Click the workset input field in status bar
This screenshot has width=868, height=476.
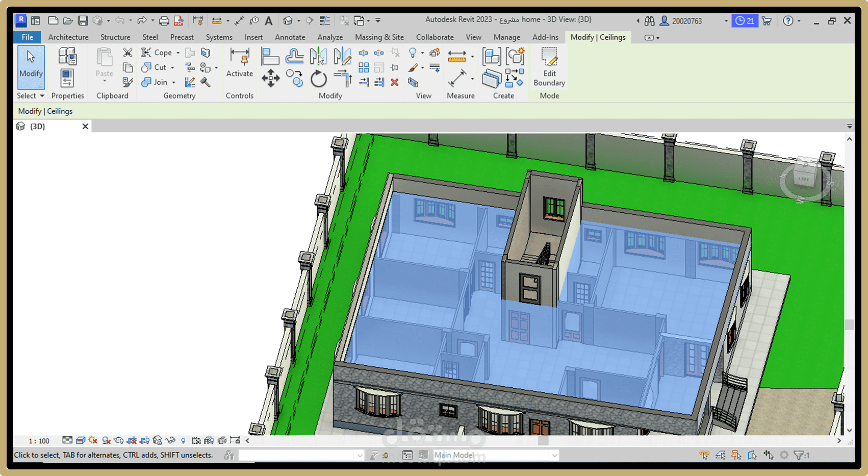click(301, 455)
